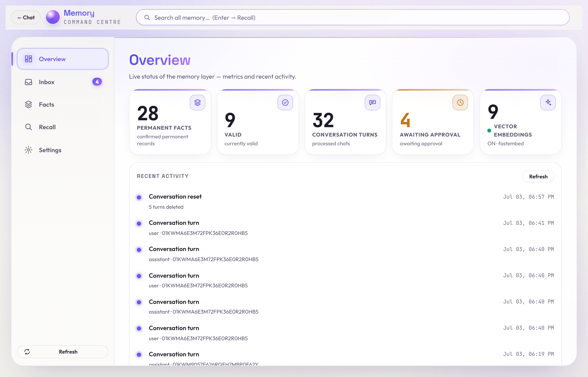The width and height of the screenshot is (588, 377).
Task: Click the purple Memory orb logo
Action: [x=53, y=17]
